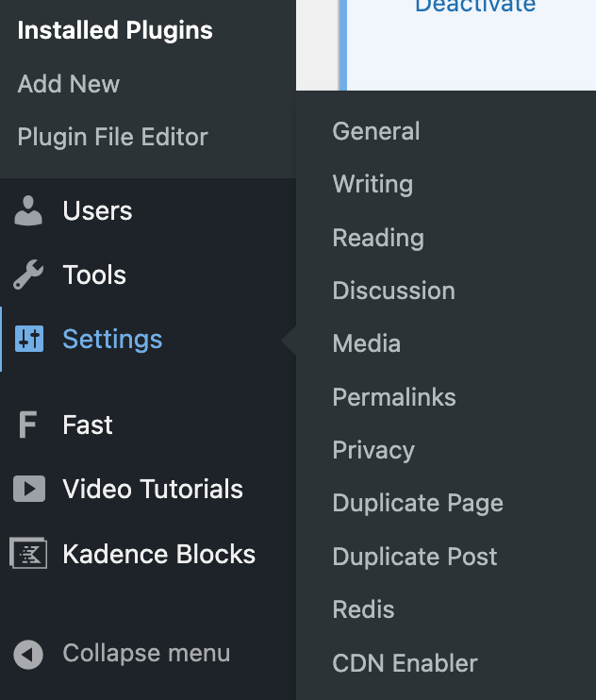Open Permalinks settings
The width and height of the screenshot is (596, 700).
394,397
